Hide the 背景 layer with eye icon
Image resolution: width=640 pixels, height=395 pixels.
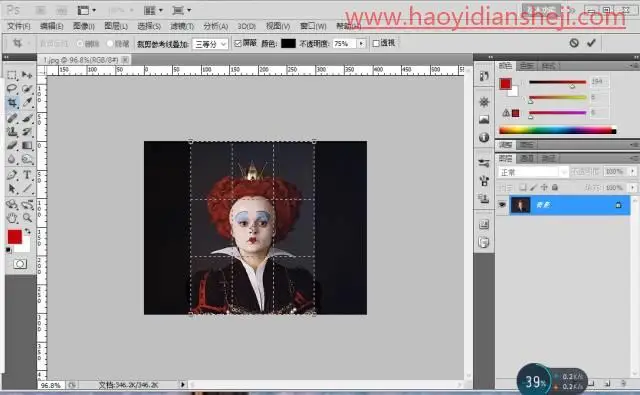502,204
